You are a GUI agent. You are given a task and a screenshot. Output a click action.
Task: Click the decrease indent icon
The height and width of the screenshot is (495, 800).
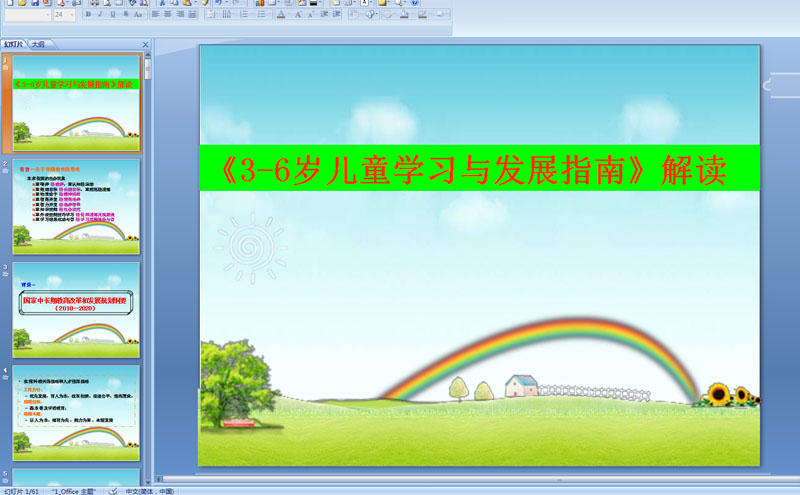coord(324,14)
